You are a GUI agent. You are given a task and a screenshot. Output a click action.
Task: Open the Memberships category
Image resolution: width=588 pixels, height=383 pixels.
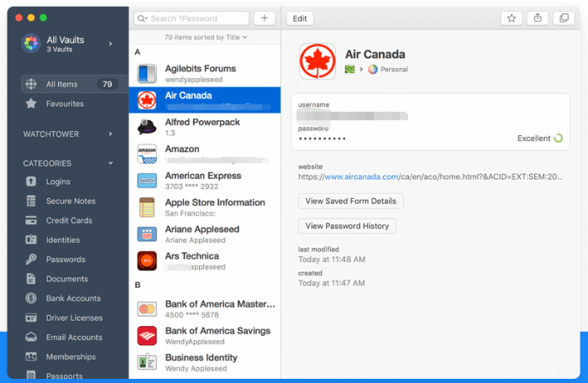pyautogui.click(x=71, y=356)
